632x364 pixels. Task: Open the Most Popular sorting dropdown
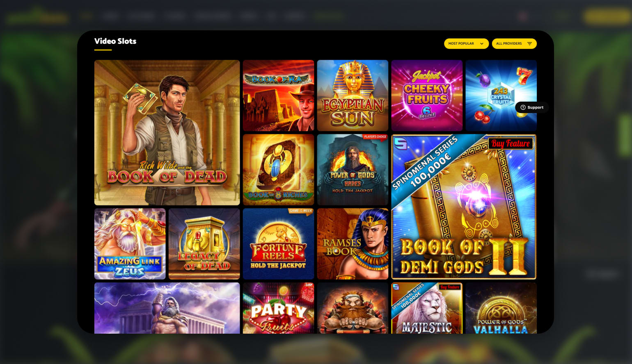pos(466,43)
